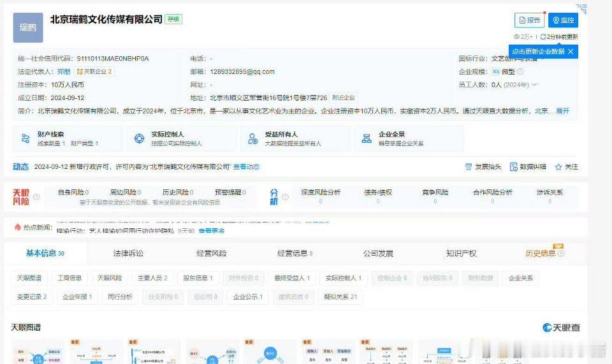
Task: Select the 主要人员 2 chip
Action: click(152, 278)
